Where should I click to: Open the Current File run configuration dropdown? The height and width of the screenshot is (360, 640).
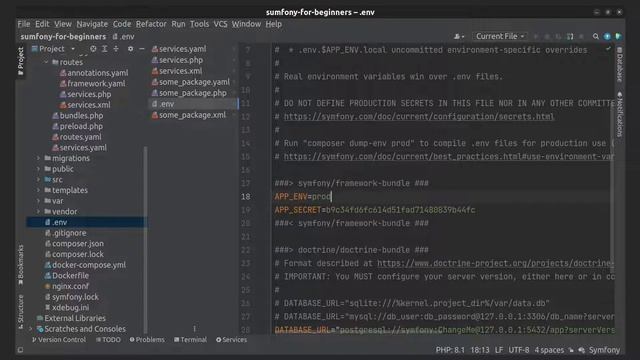coord(500,36)
